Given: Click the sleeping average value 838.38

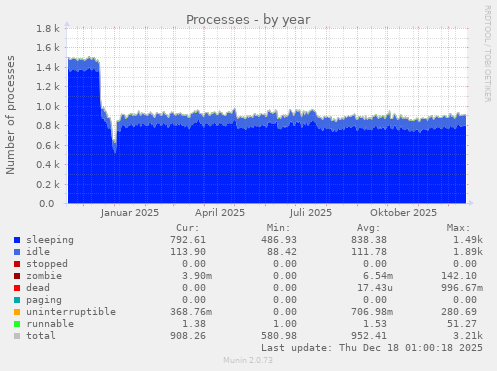Looking at the screenshot, I should [x=369, y=240].
